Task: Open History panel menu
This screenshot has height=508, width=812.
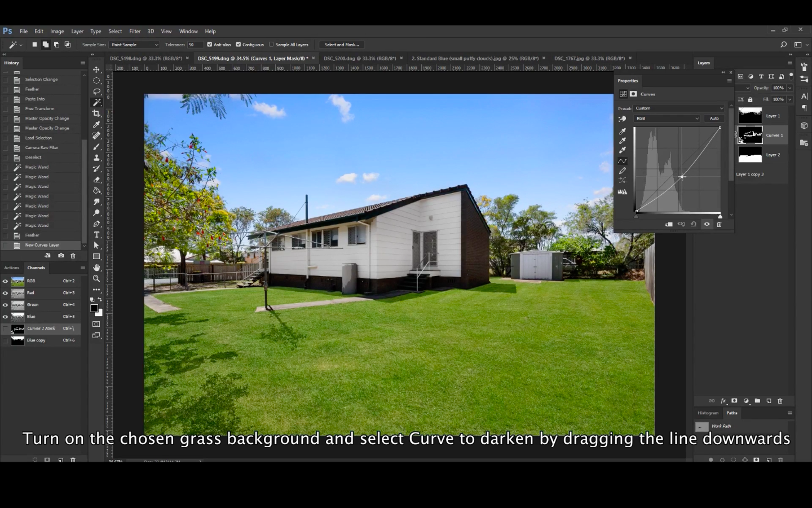Action: pos(83,63)
